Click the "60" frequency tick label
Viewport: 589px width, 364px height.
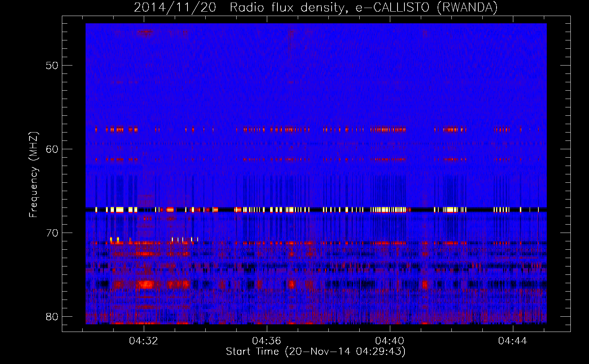coord(52,149)
